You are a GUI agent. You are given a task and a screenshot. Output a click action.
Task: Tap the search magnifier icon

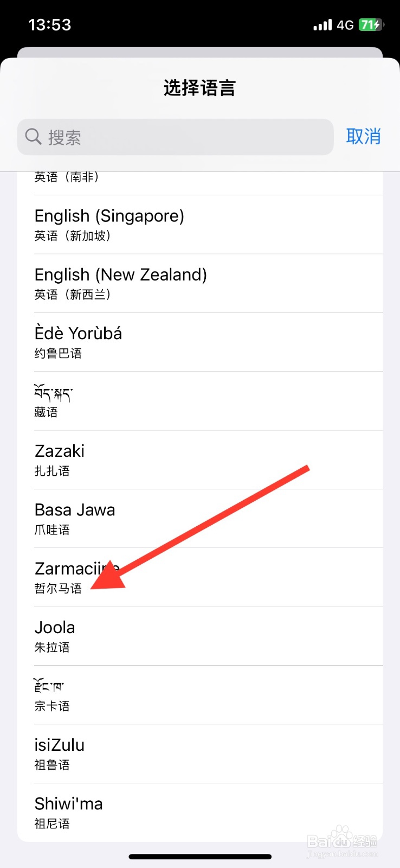click(x=33, y=137)
